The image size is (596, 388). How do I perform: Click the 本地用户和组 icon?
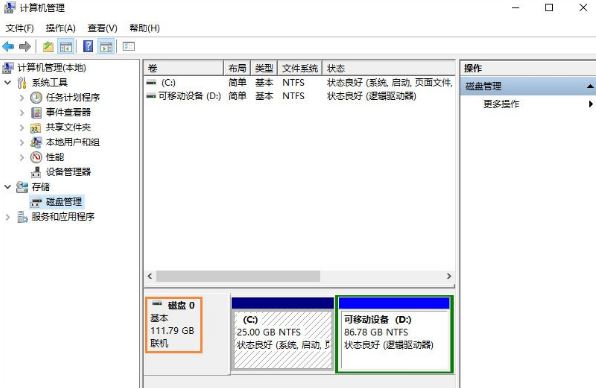click(x=36, y=143)
